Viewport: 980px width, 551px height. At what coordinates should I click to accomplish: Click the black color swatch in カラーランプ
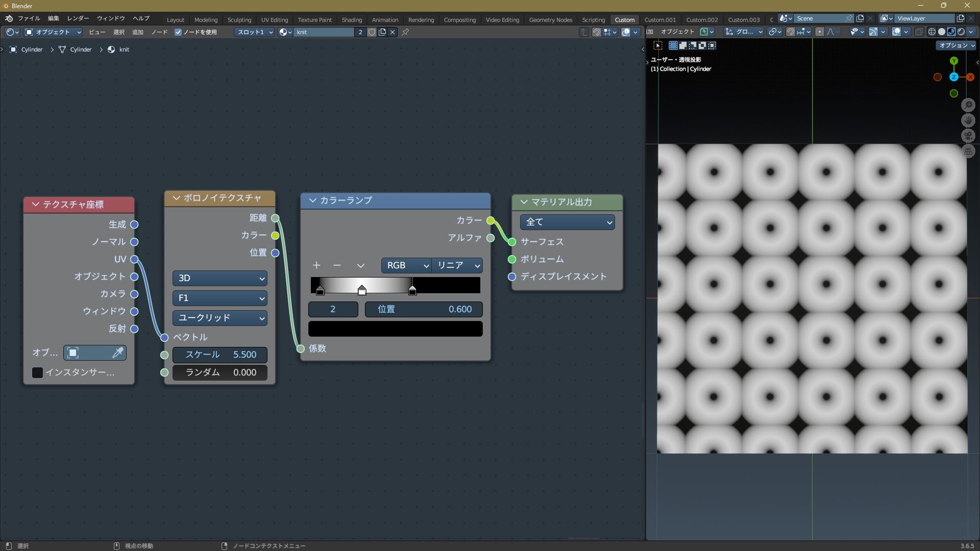tap(395, 329)
